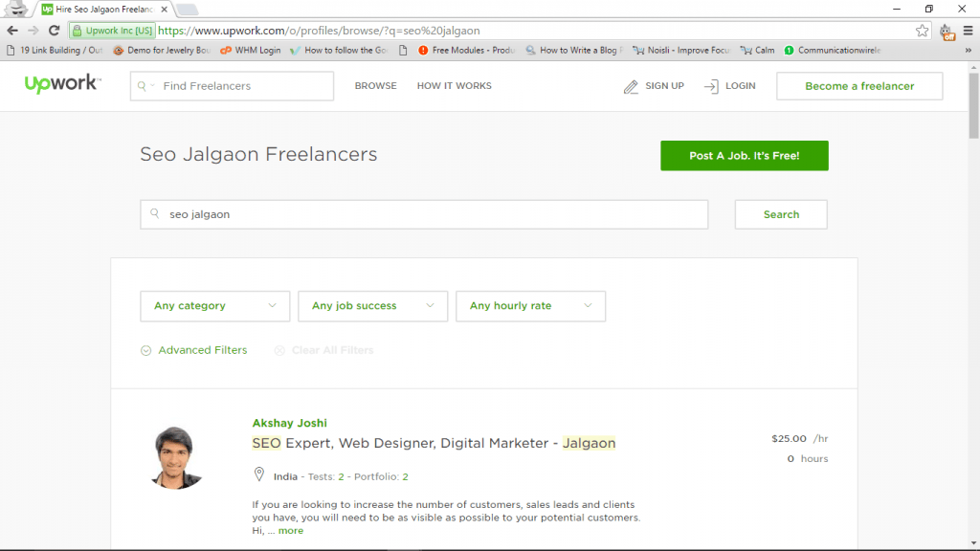Click the browser back arrow
The height and width of the screenshot is (551, 980).
(x=11, y=30)
